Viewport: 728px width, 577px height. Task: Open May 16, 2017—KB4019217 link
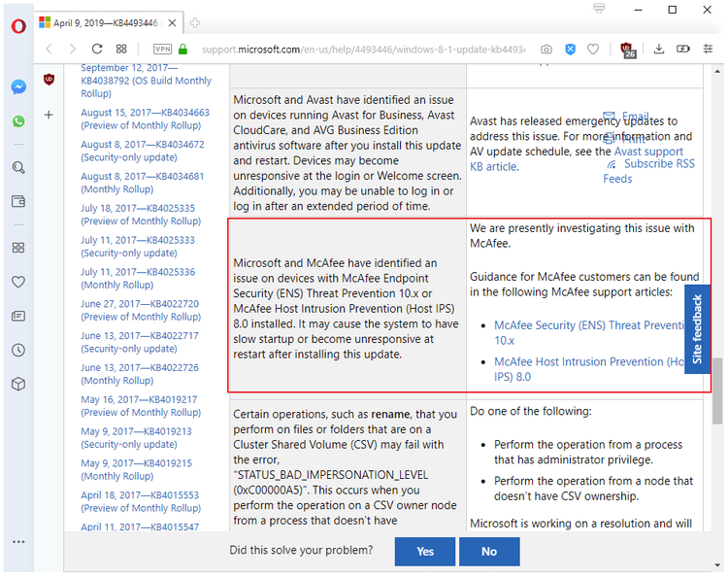pos(141,406)
